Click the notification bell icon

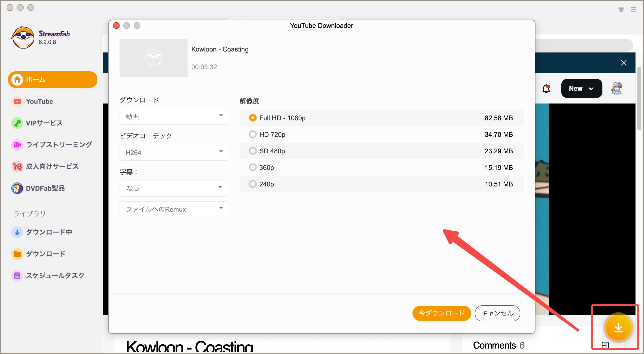(x=546, y=88)
